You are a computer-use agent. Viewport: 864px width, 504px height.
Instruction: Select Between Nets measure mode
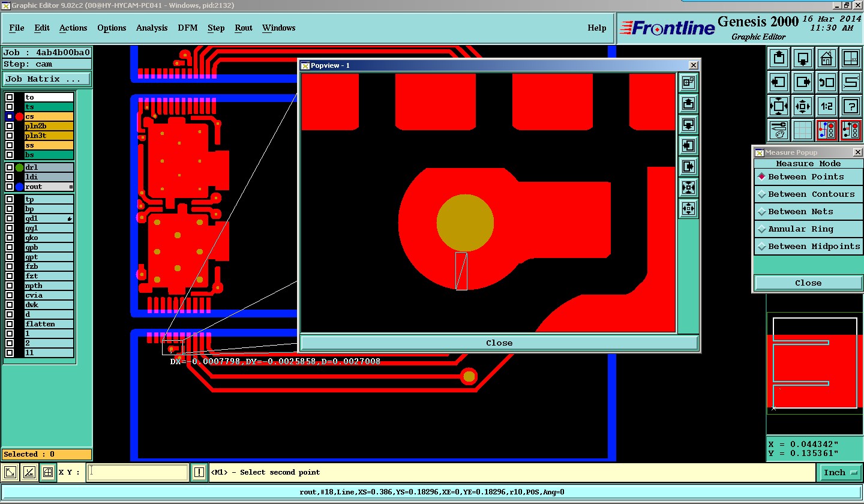(808, 211)
